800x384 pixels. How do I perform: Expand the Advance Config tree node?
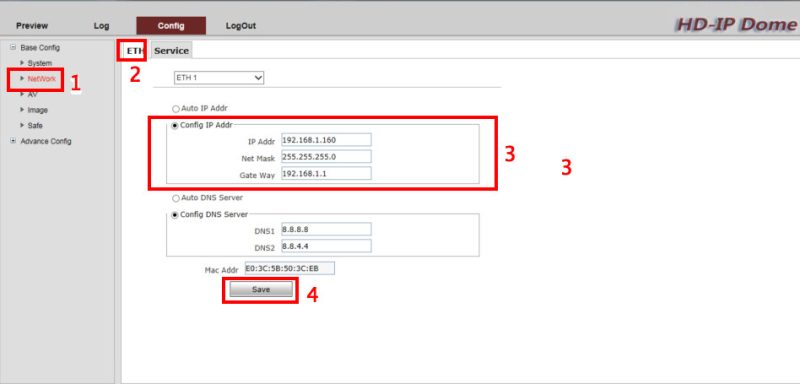tap(13, 141)
